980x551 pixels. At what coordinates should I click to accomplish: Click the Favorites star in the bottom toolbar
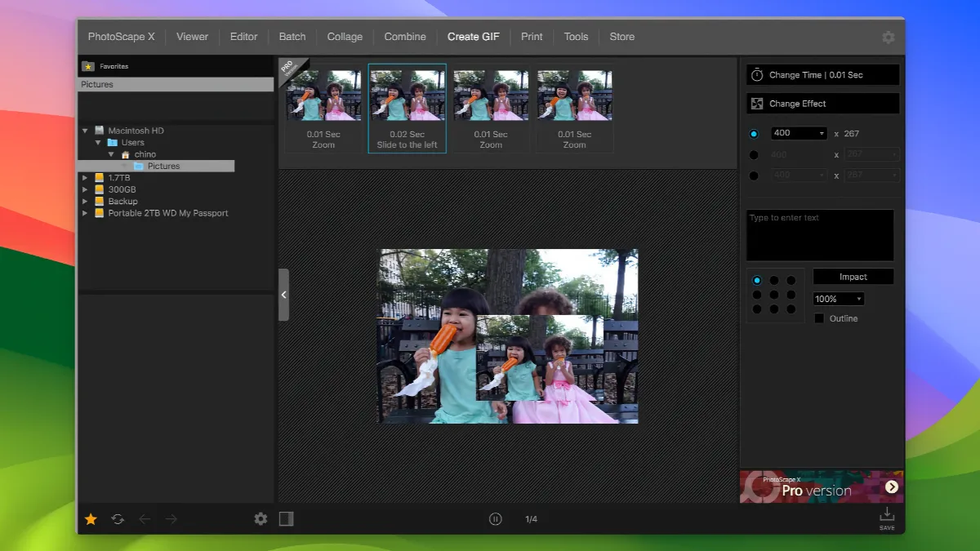tap(91, 518)
